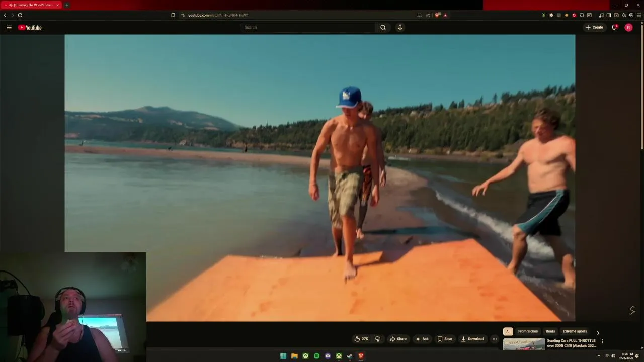This screenshot has width=644, height=362.
Task: Mute the tab via speaker icon
Action: (x=11, y=5)
